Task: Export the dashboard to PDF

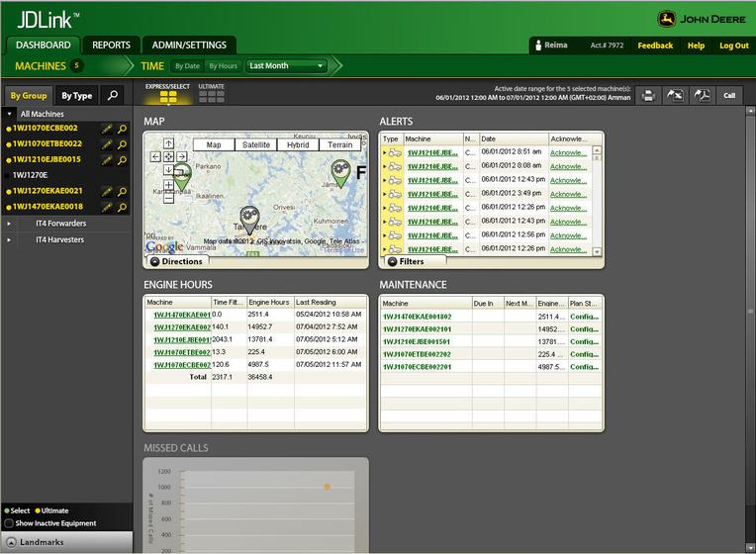Action: [x=702, y=96]
